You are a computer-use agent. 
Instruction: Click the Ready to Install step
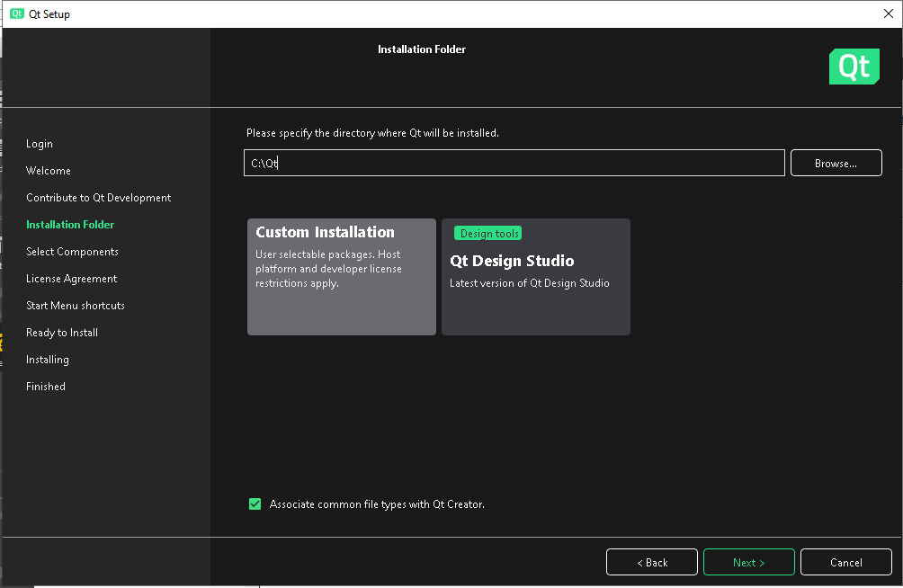[62, 333]
